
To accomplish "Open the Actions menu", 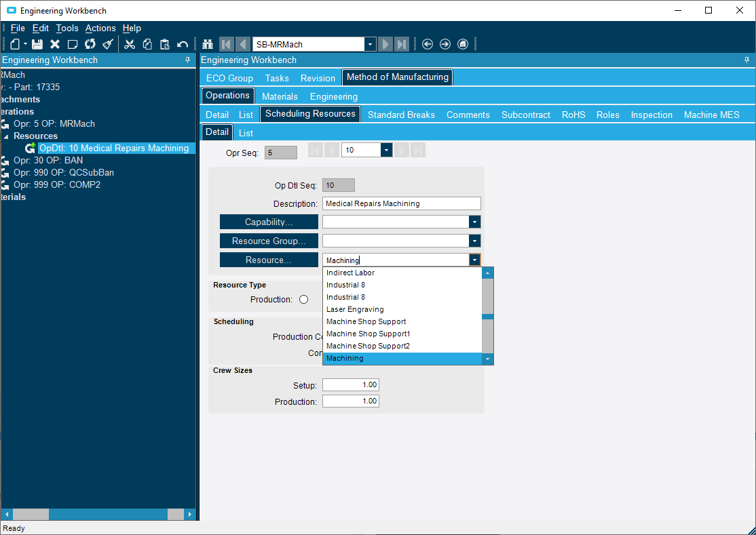I will [x=100, y=28].
